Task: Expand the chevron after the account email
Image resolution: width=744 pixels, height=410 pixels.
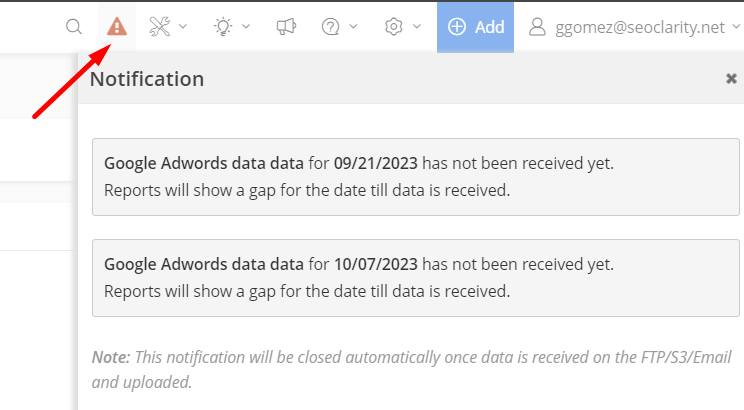Action: tap(736, 27)
